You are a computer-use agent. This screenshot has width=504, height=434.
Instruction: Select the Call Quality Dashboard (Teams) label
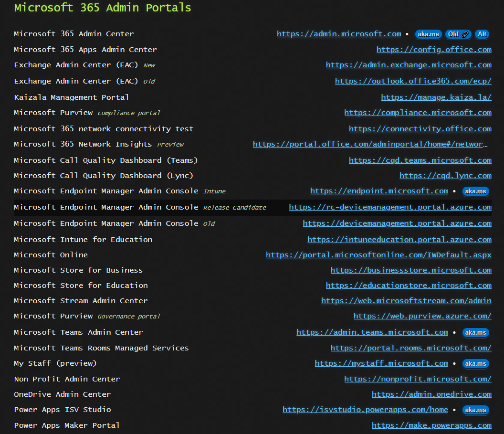pyautogui.click(x=106, y=160)
